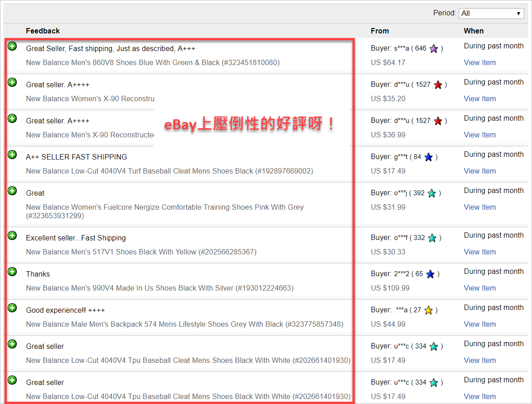Click green plus icon beside "A++ SELLER FAST SHIPPING"
This screenshot has height=404, width=532.
pyautogui.click(x=13, y=155)
